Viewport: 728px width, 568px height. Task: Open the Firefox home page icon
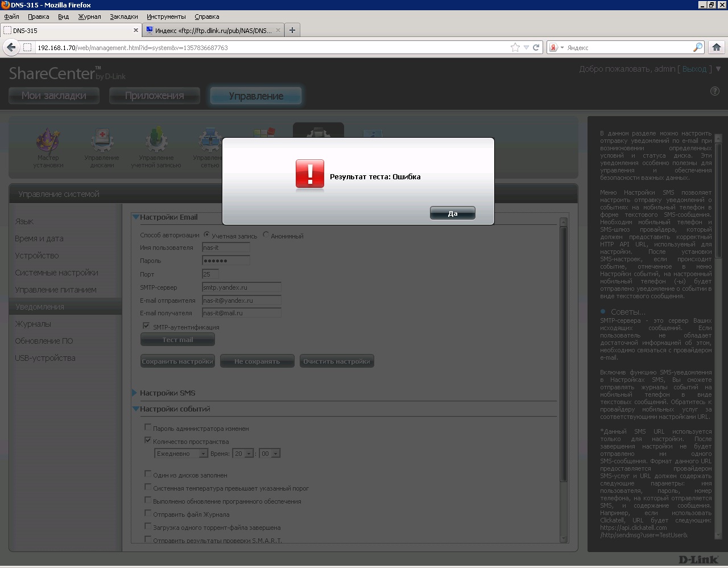coord(717,48)
